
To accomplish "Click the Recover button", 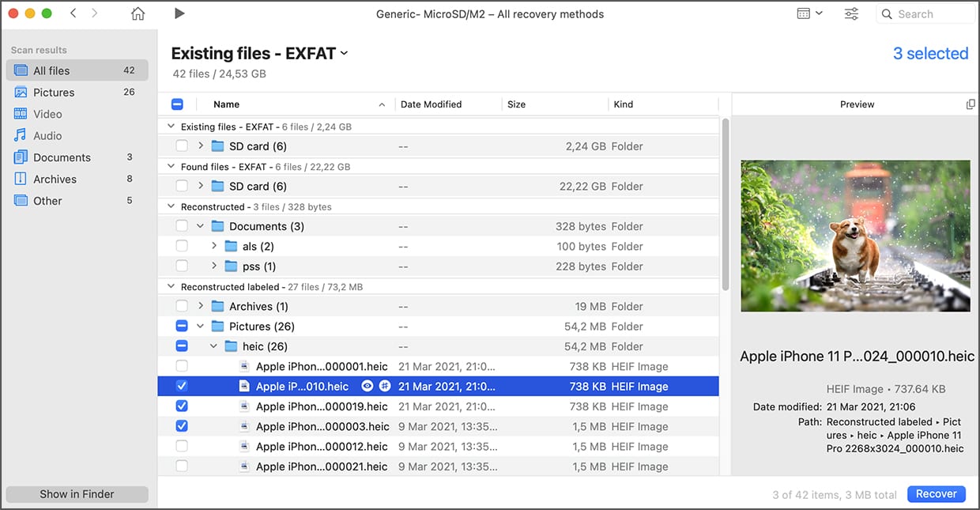I will pos(937,494).
